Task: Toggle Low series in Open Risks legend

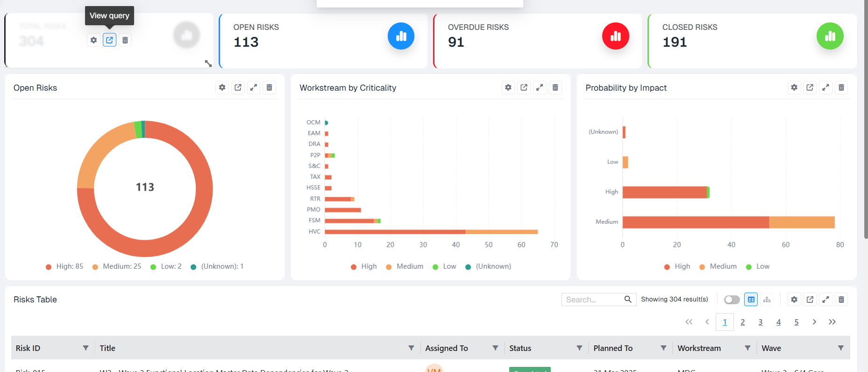Action: pos(166,266)
